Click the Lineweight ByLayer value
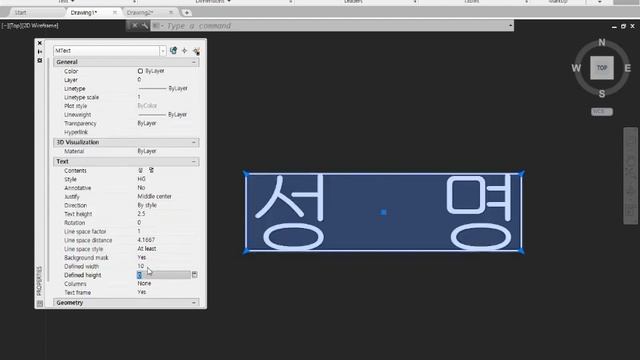 [162, 115]
